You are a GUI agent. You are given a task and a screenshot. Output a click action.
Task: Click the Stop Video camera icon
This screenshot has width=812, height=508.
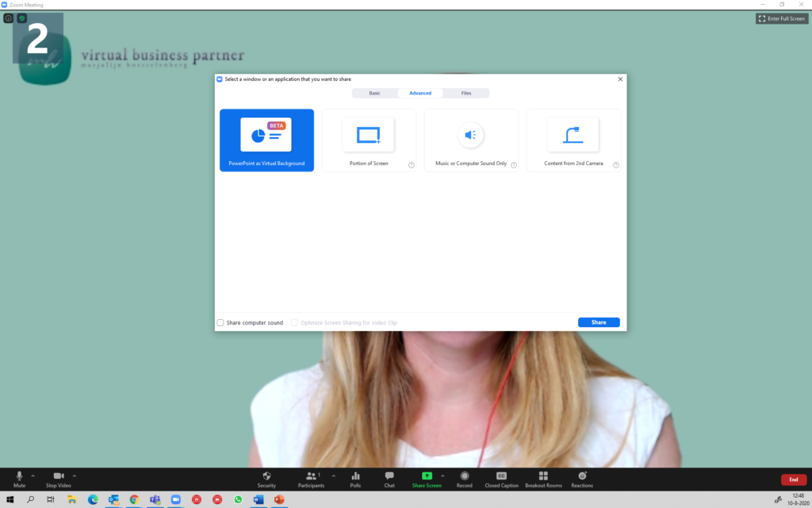point(58,476)
